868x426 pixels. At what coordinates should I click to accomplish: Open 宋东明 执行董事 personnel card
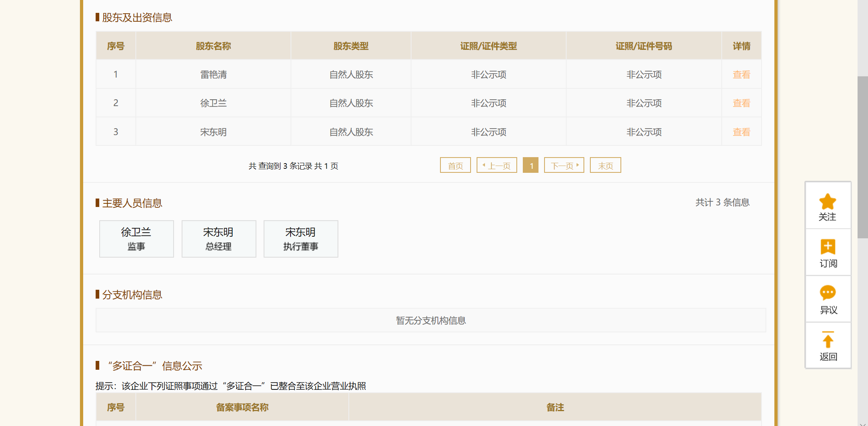tap(301, 239)
